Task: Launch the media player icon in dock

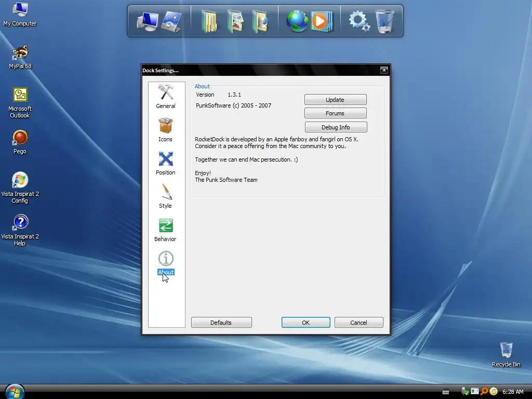Action: click(x=322, y=21)
